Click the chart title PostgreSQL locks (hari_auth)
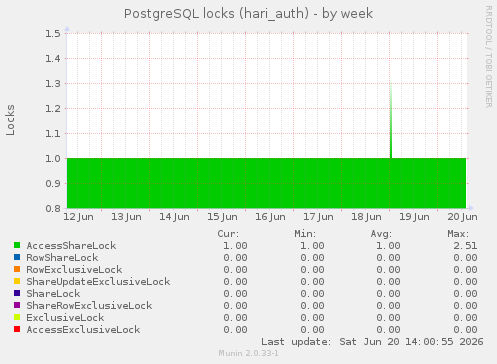Screen dimensions: 497x364 point(248,14)
